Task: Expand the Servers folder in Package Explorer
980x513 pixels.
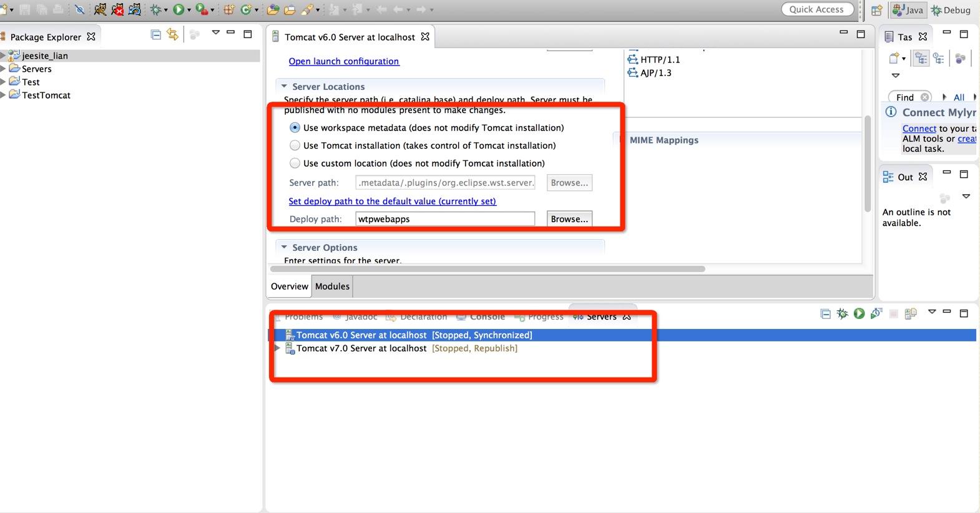Action: (x=2, y=69)
